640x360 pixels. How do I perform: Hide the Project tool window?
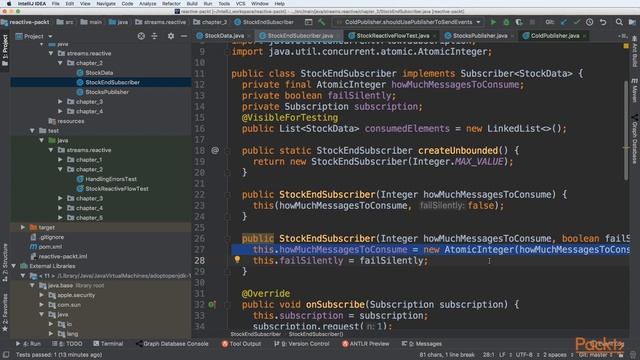tap(184, 36)
